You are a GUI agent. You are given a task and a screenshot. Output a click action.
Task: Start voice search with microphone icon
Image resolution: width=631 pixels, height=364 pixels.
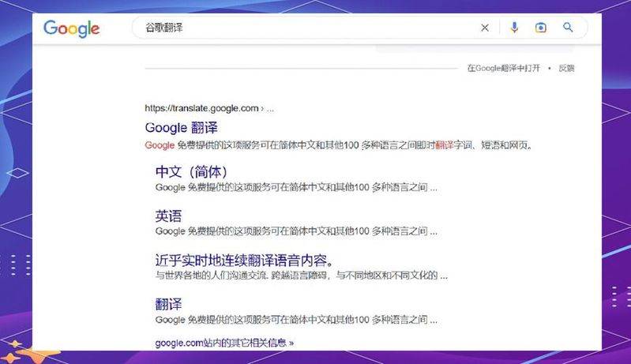click(514, 28)
